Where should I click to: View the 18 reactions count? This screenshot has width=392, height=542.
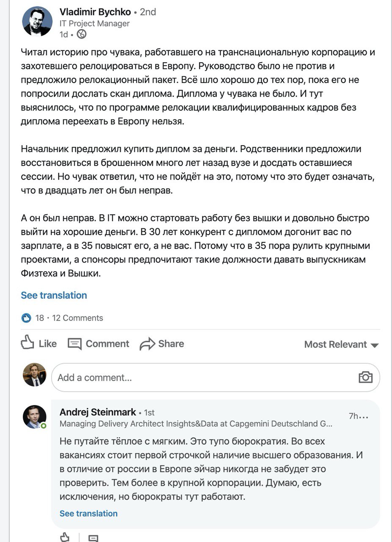tap(40, 318)
